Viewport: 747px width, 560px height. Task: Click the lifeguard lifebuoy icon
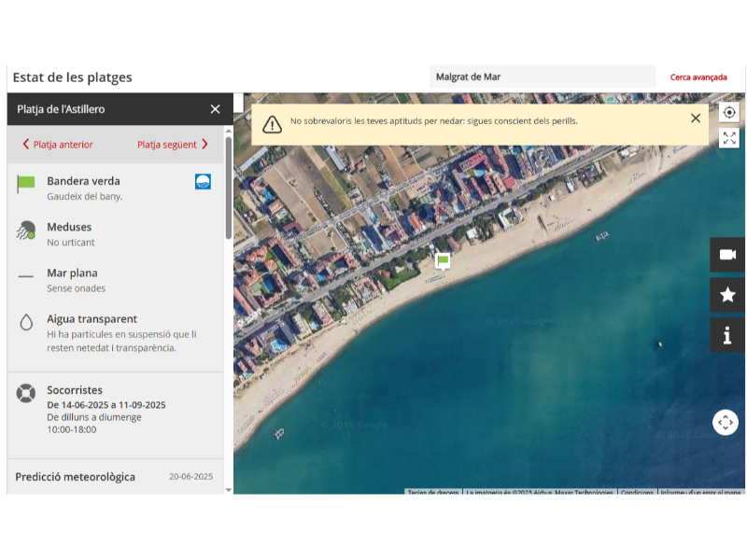26,393
